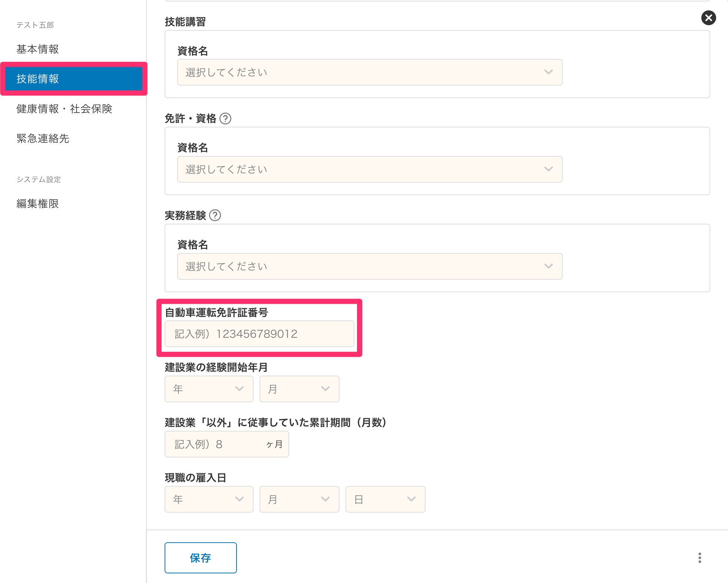Open the 健康情報・社会保険 section

64,109
